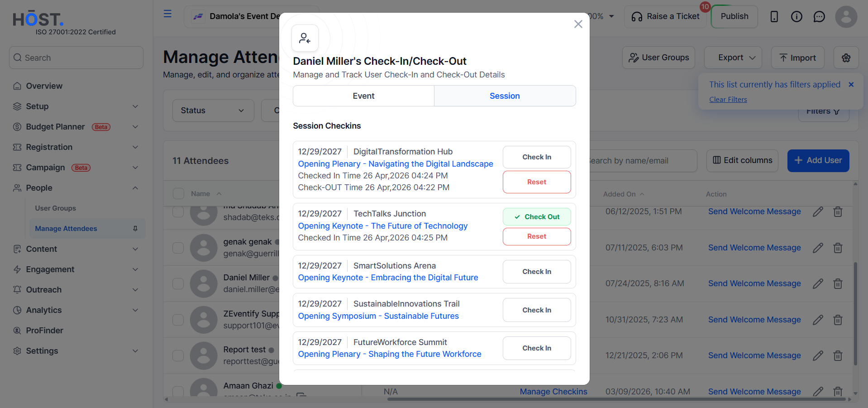Click the horizontal scrollbar under the attendee table
This screenshot has width=868, height=408.
[x=507, y=399]
